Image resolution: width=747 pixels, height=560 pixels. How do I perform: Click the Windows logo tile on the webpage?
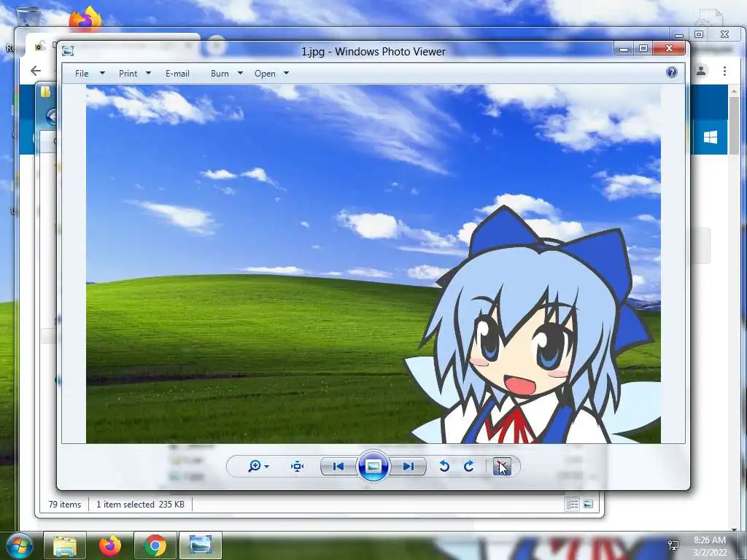point(710,138)
